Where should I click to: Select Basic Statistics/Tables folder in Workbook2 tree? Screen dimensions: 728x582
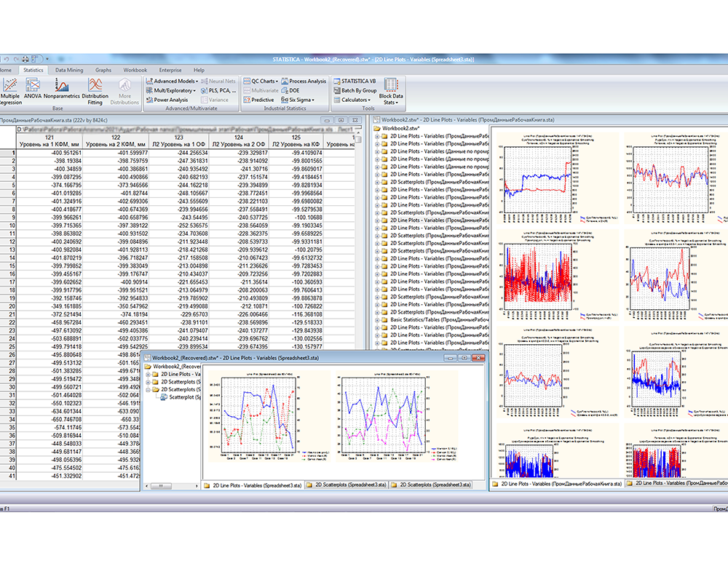pos(435,320)
